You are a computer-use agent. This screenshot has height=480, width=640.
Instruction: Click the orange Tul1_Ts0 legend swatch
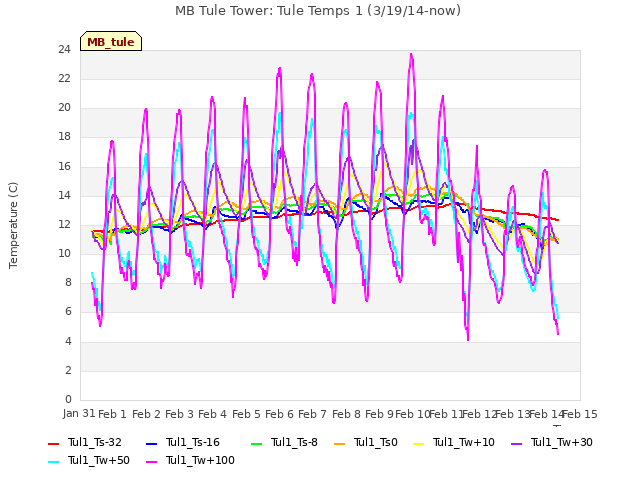pyautogui.click(x=339, y=443)
